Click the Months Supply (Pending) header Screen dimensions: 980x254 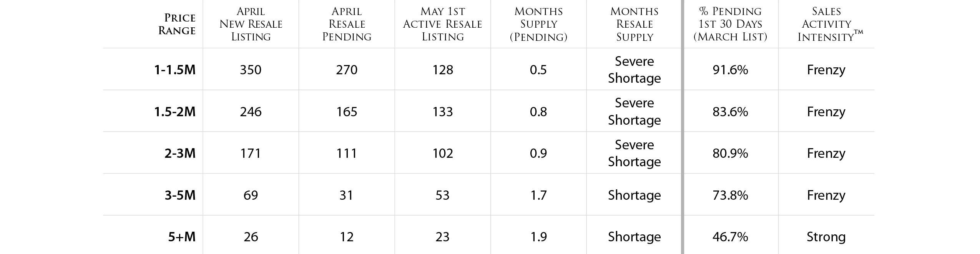(x=538, y=24)
